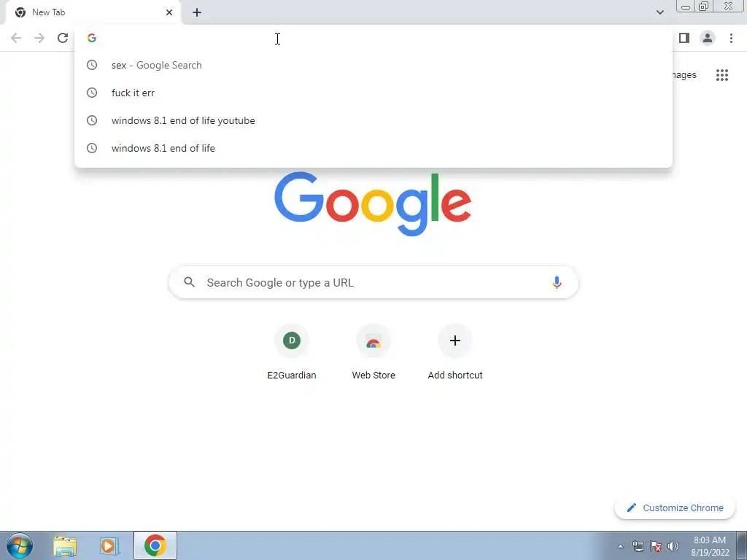
Task: Focus the Search Google or type a URL box
Action: tap(373, 282)
